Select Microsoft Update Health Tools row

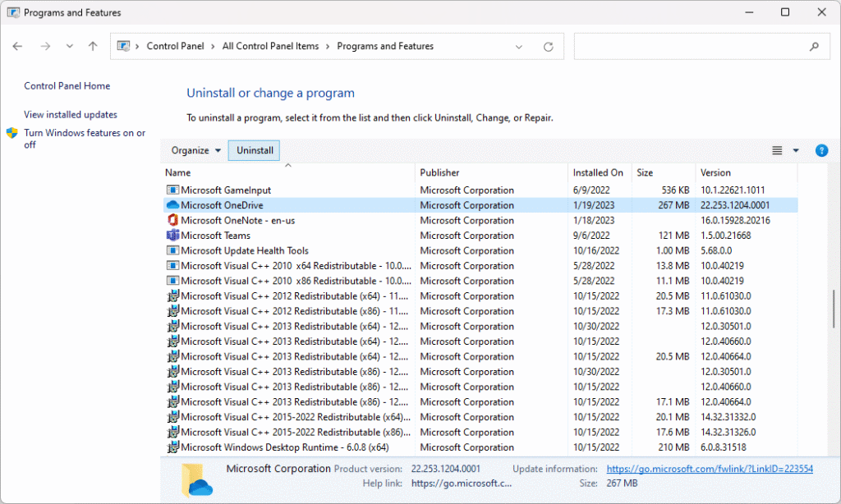tap(480, 250)
